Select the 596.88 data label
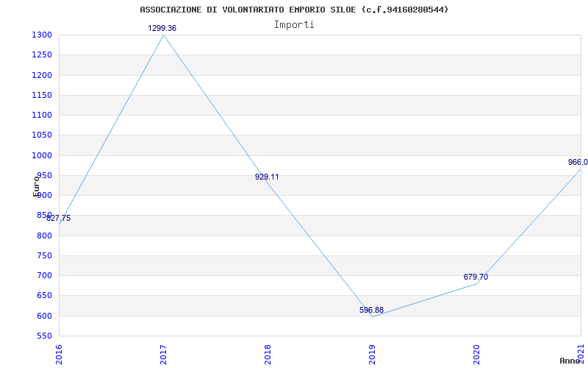This screenshot has height=368, width=588. pos(372,310)
